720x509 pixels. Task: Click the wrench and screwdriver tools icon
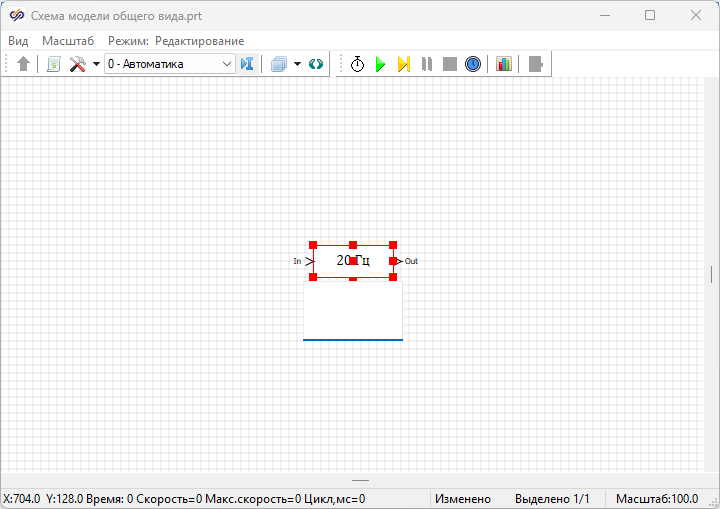[77, 64]
